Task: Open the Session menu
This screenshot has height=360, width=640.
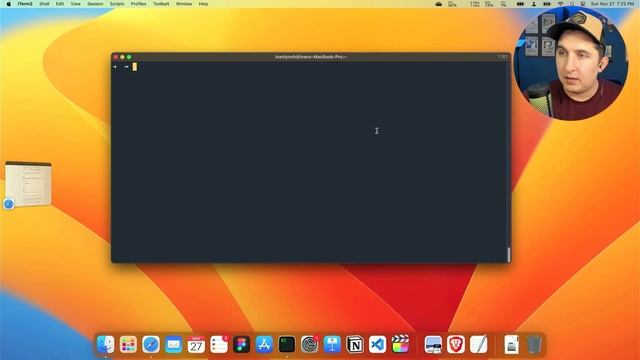Action: pyautogui.click(x=95, y=4)
